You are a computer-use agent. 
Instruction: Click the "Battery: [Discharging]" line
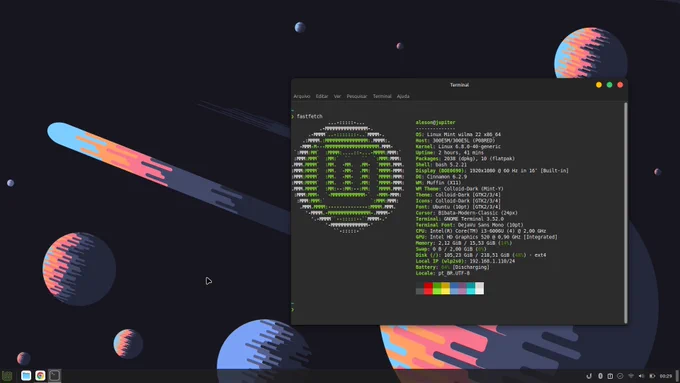click(452, 267)
